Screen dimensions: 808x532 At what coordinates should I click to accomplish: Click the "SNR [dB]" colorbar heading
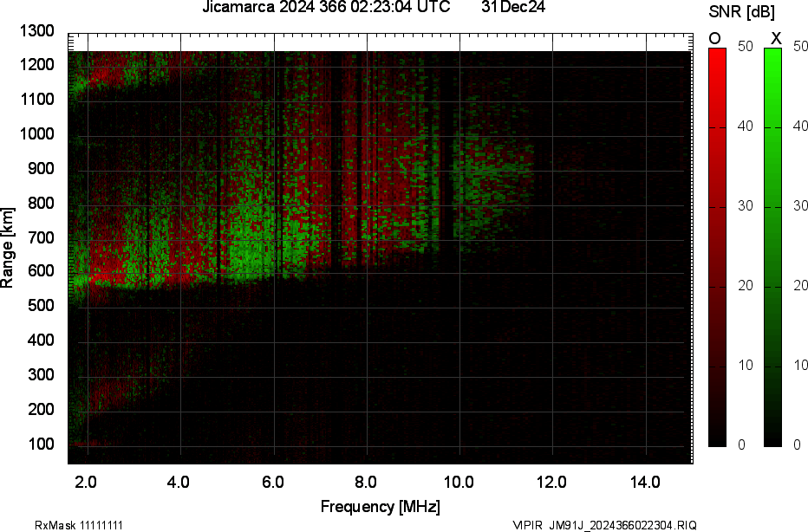[741, 12]
